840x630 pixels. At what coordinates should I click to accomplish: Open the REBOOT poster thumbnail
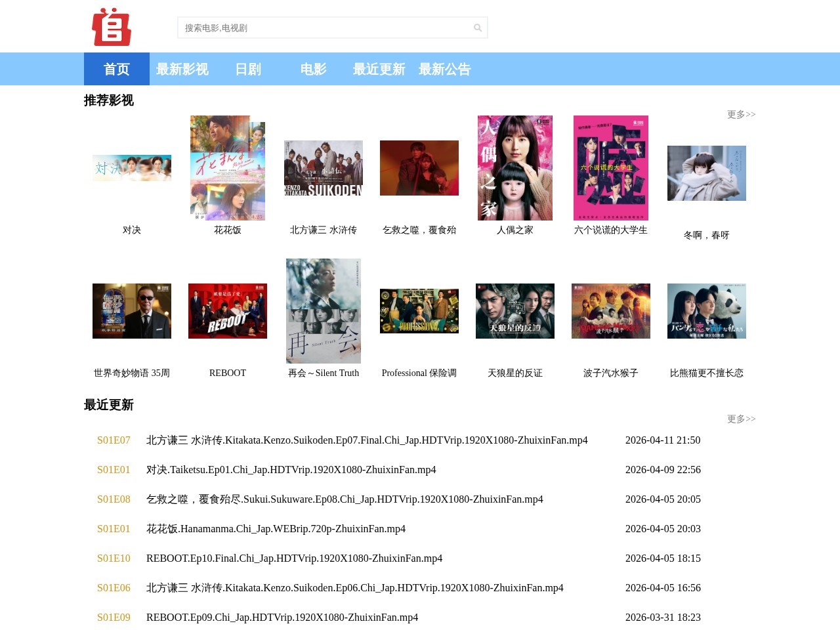[227, 310]
